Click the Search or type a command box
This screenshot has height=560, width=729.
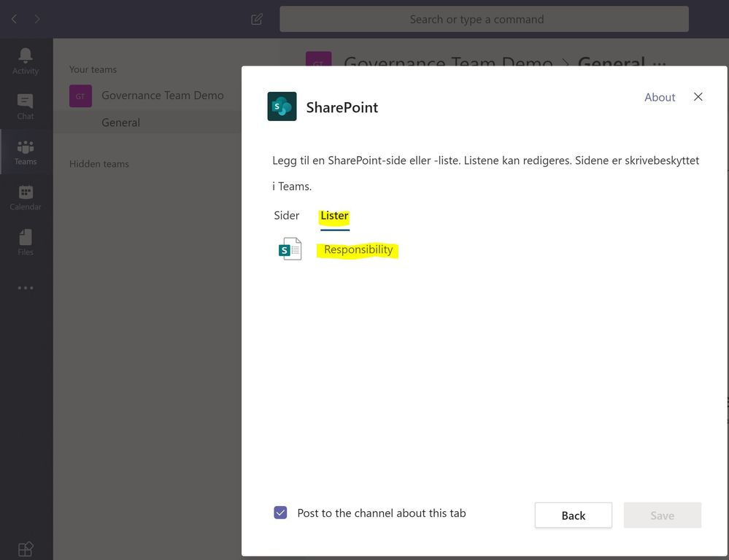click(484, 19)
